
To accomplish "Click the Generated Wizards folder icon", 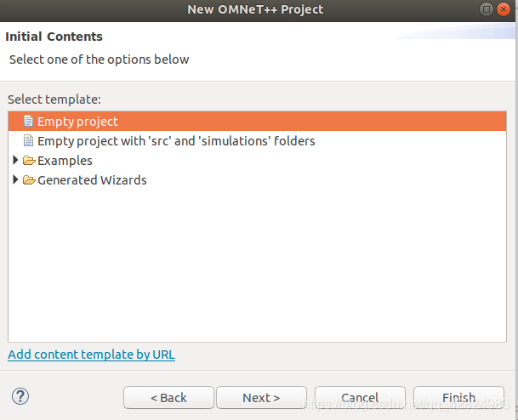I will point(29,180).
